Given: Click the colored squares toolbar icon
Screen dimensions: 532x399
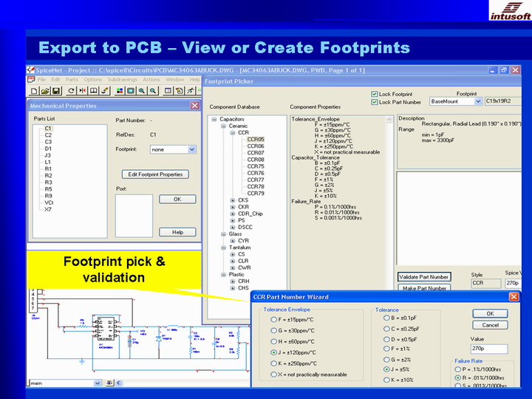Looking at the screenshot, I should [x=120, y=91].
